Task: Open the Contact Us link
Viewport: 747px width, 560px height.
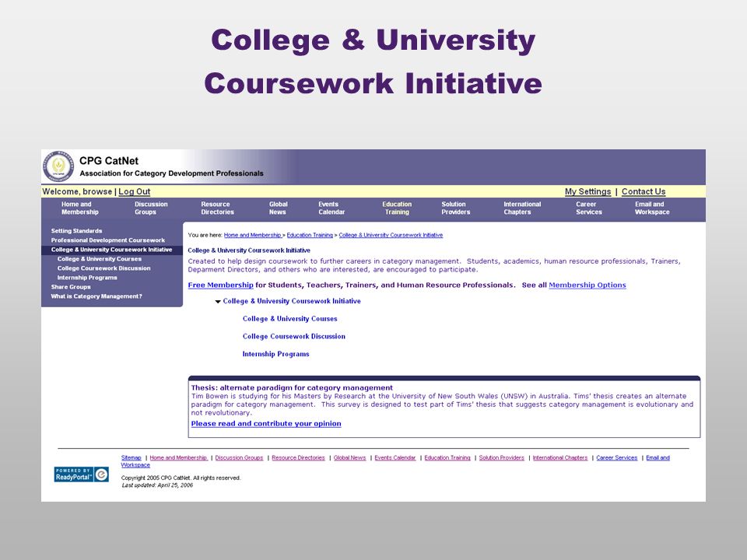Action: pyautogui.click(x=644, y=191)
